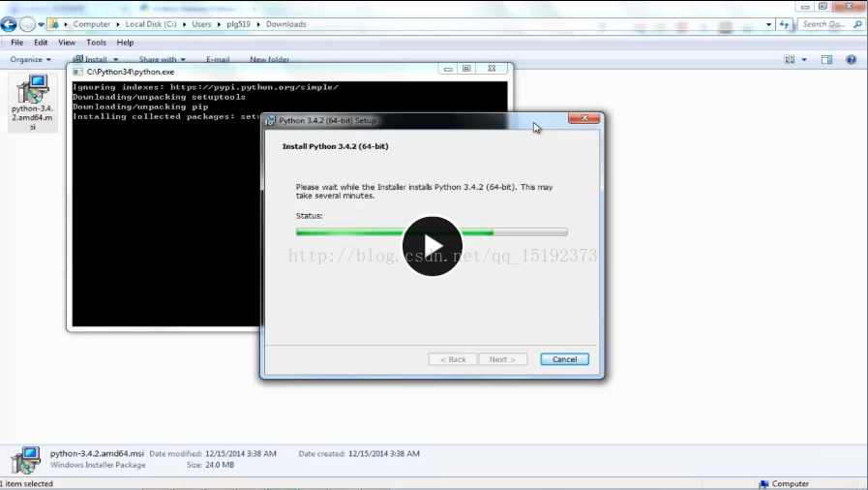The width and height of the screenshot is (868, 490).
Task: Open the Tools menu
Action: pos(96,42)
